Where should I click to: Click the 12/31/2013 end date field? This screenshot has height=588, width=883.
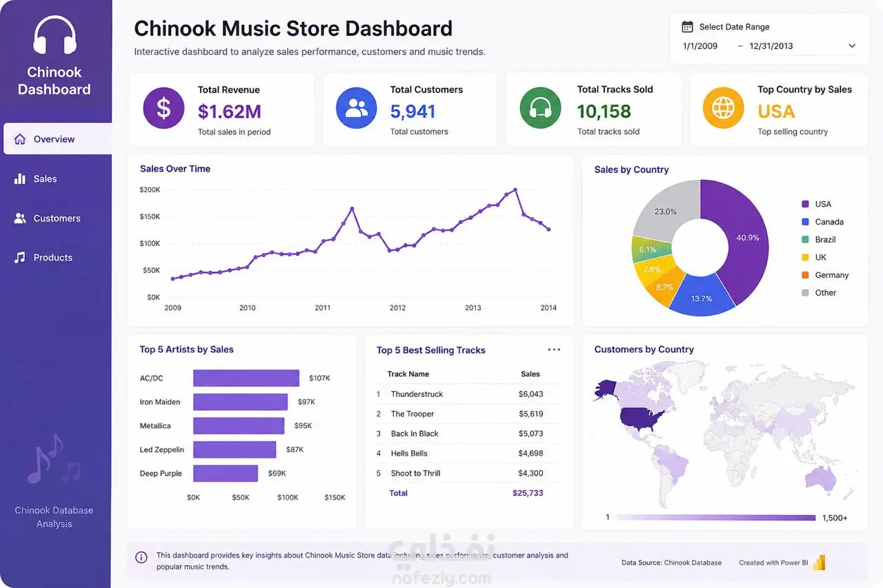click(771, 46)
